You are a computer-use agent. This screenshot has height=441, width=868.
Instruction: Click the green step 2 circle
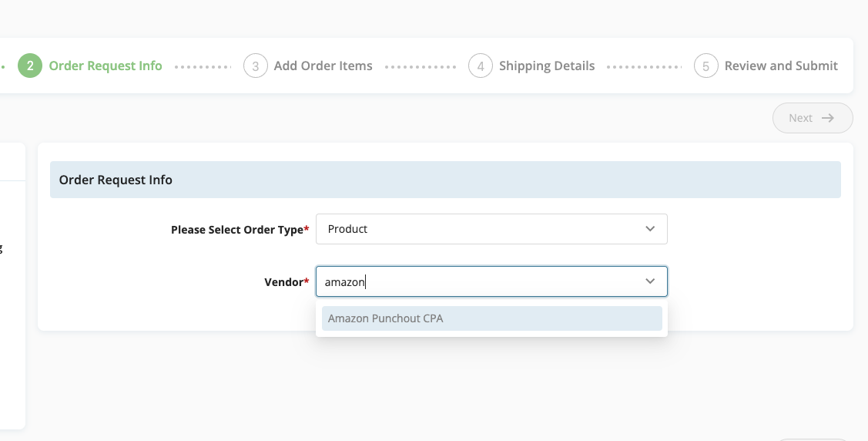point(30,66)
